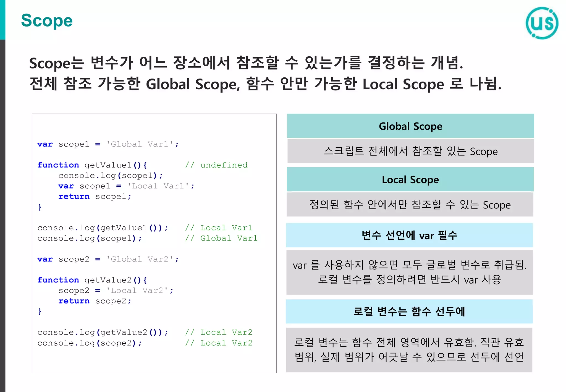The image size is (566, 392).
Task: Click the '// Local Var1' comment
Action: [219, 228]
